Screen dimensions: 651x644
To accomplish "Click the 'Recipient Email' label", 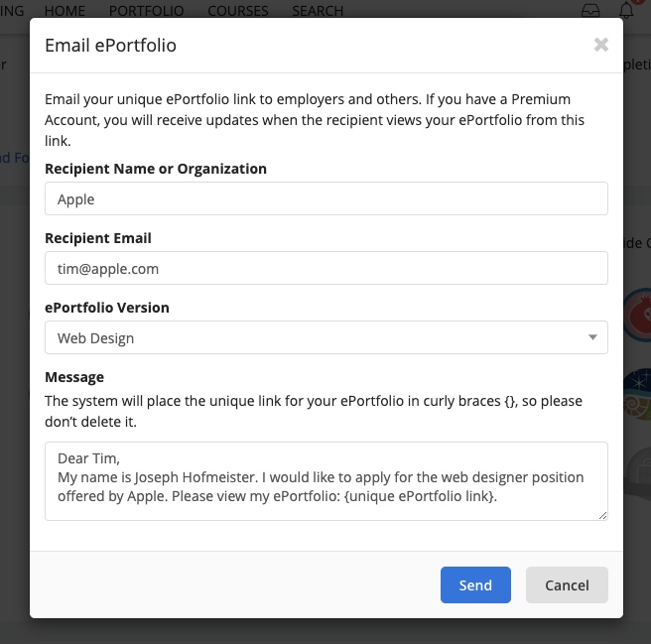I will (x=98, y=238).
